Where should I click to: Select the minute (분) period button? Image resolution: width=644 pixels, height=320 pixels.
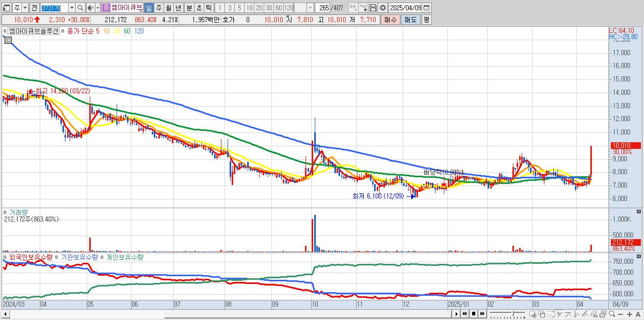tap(189, 8)
